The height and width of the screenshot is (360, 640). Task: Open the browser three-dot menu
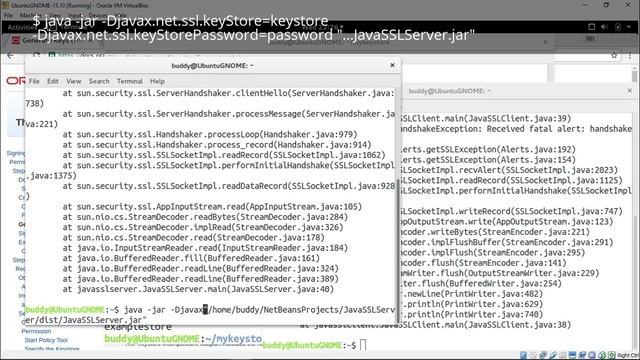[630, 56]
